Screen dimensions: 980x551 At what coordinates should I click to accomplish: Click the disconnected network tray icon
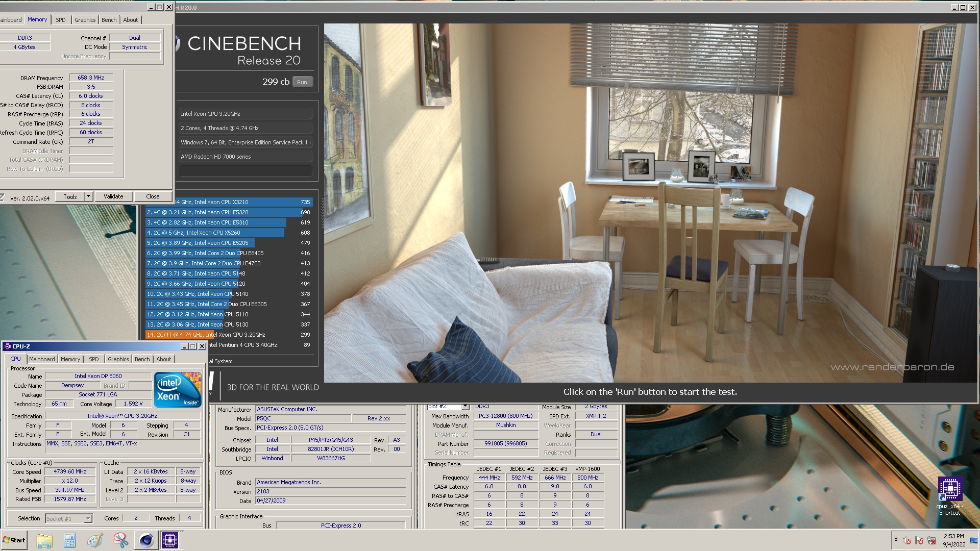(x=932, y=540)
